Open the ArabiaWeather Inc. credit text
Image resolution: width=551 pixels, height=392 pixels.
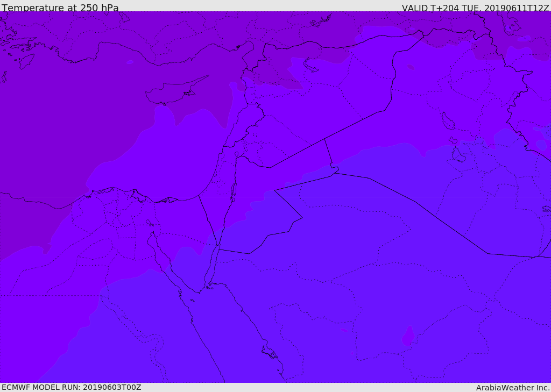513,388
